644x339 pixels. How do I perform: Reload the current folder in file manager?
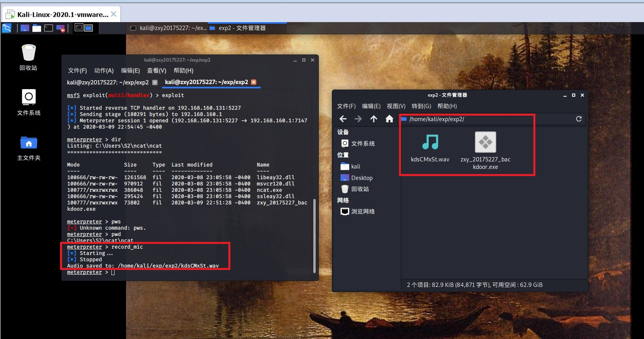click(x=579, y=119)
